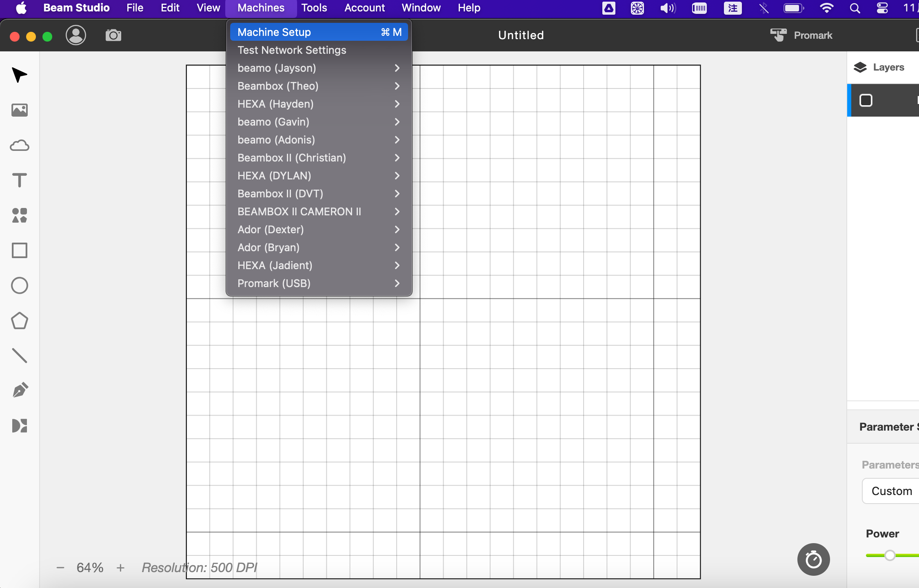This screenshot has height=588, width=919.
Task: Expand Ador (Dexter) submenu
Action: pyautogui.click(x=319, y=230)
